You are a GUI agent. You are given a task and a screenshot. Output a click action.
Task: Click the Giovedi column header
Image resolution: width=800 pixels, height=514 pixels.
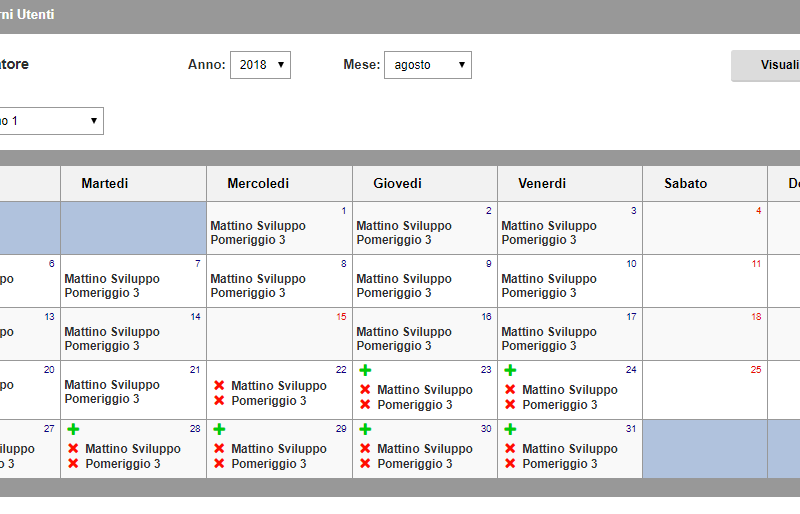425,183
